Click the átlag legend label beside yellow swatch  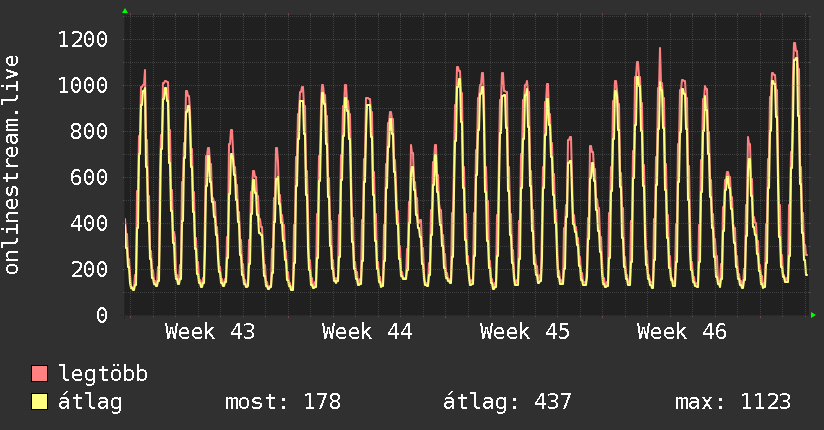[90, 402]
